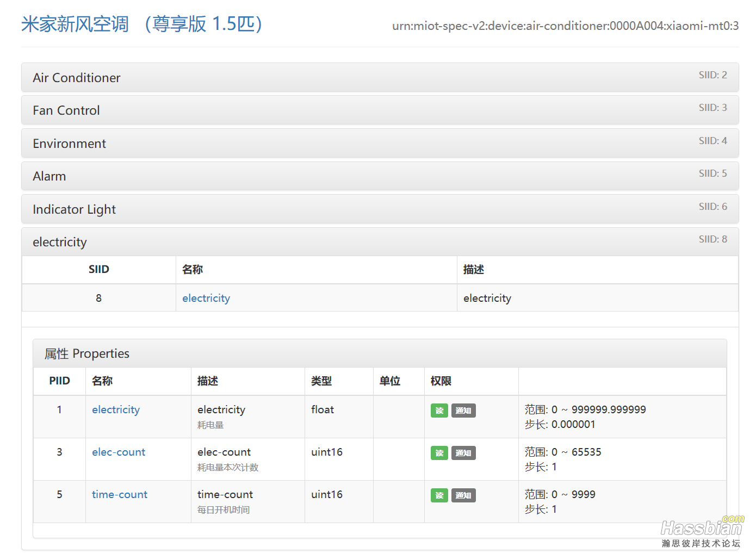Click the SIID value 8 cell
Screen dimensions: 756x553
(99, 298)
